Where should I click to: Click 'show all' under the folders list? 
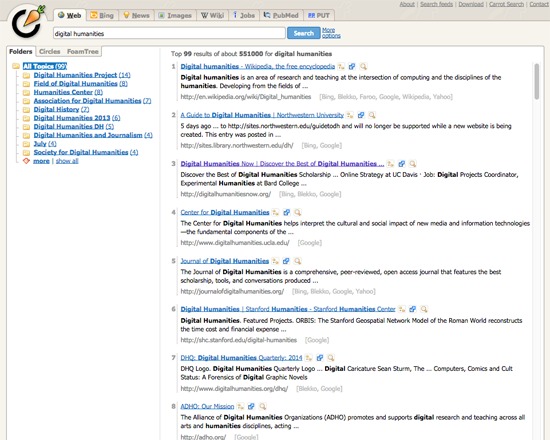pyautogui.click(x=67, y=161)
